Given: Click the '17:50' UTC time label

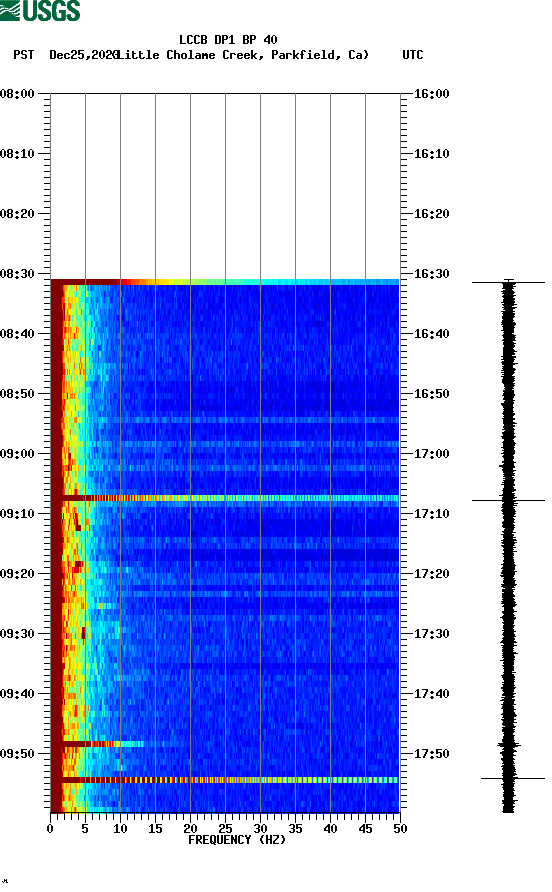Looking at the screenshot, I should point(431,754).
